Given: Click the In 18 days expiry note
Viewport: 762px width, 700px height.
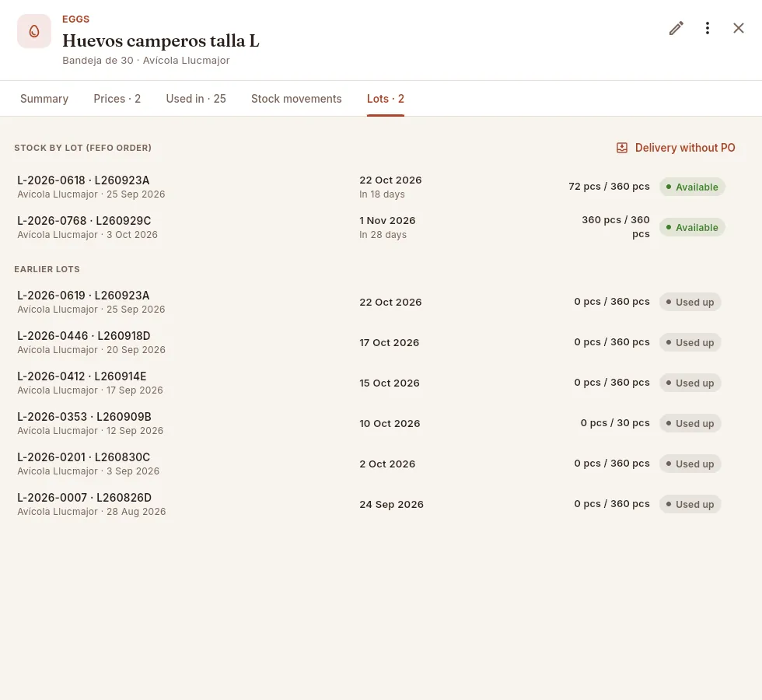Looking at the screenshot, I should click(382, 194).
